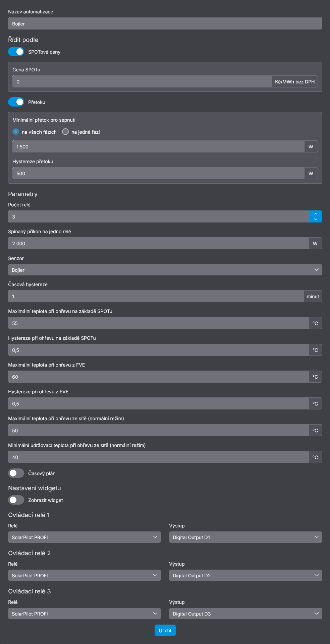
Task: Focus the Cena SPOTu input field
Action: (142, 82)
